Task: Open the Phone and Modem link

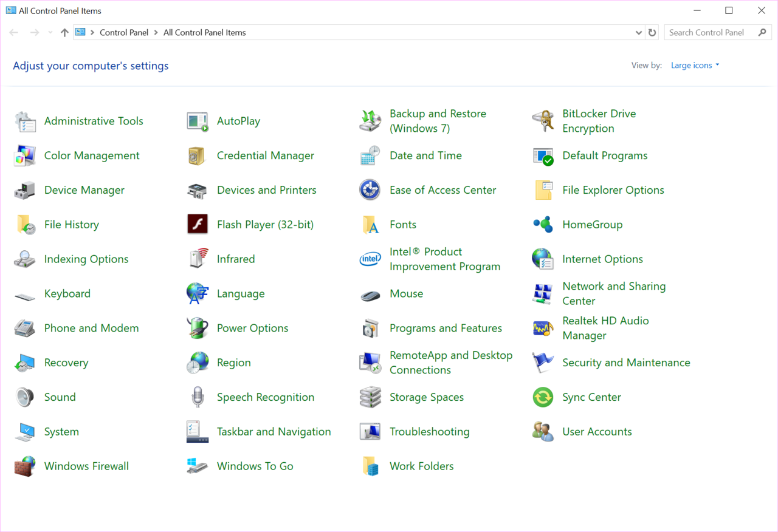Action: (x=92, y=329)
